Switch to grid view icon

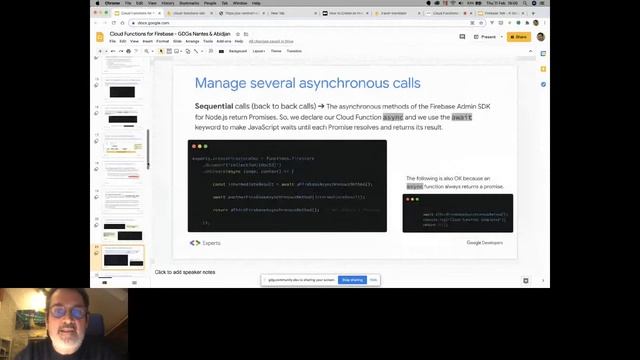point(134,282)
